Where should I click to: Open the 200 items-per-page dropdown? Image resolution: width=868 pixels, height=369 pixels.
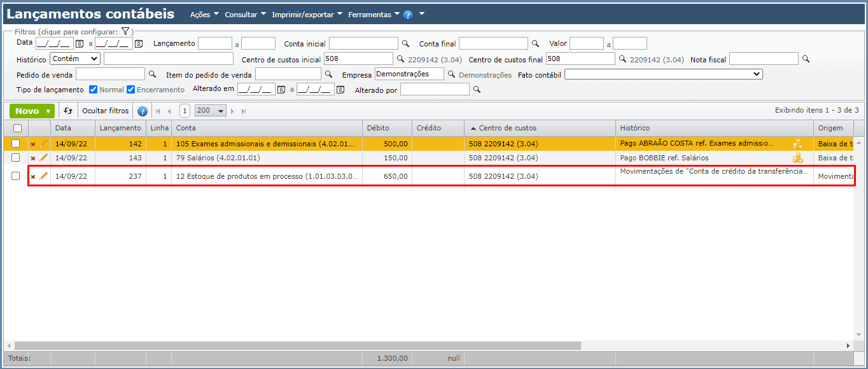211,111
